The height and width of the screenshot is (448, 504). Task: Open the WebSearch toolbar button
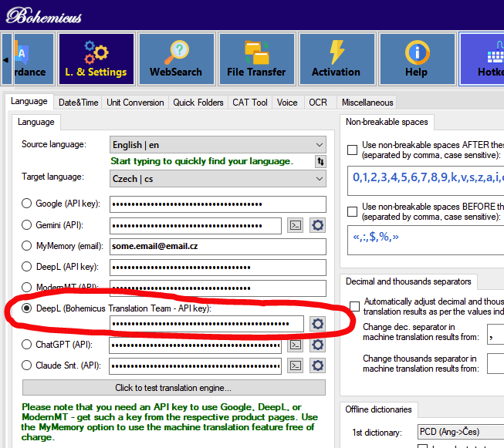176,58
